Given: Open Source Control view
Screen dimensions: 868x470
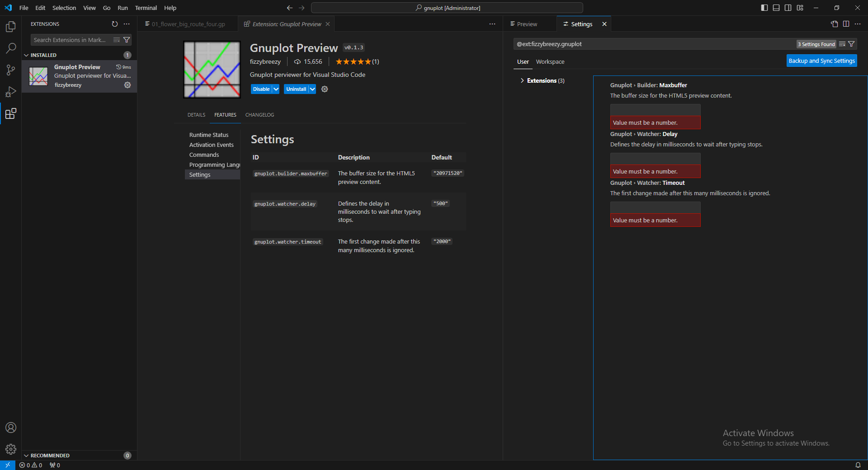Looking at the screenshot, I should click(x=11, y=70).
